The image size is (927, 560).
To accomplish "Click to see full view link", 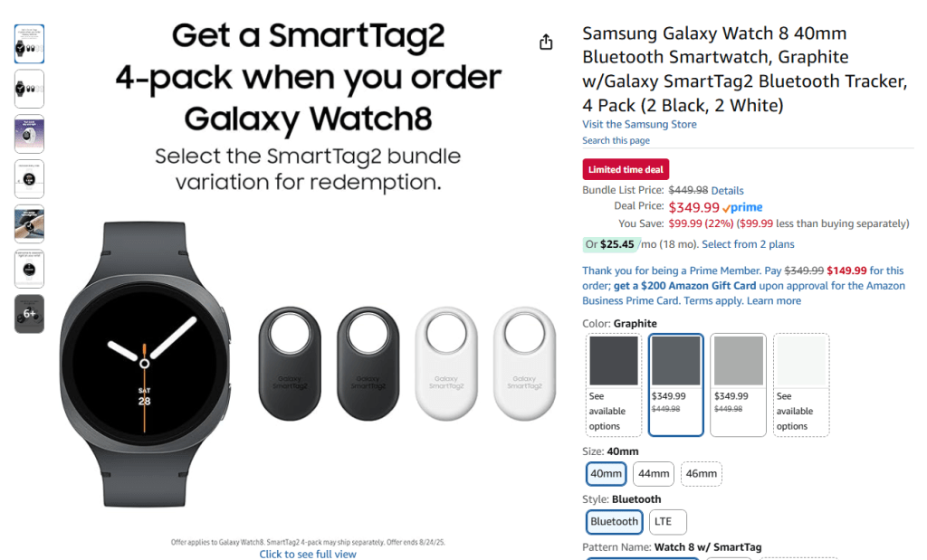I will [308, 554].
